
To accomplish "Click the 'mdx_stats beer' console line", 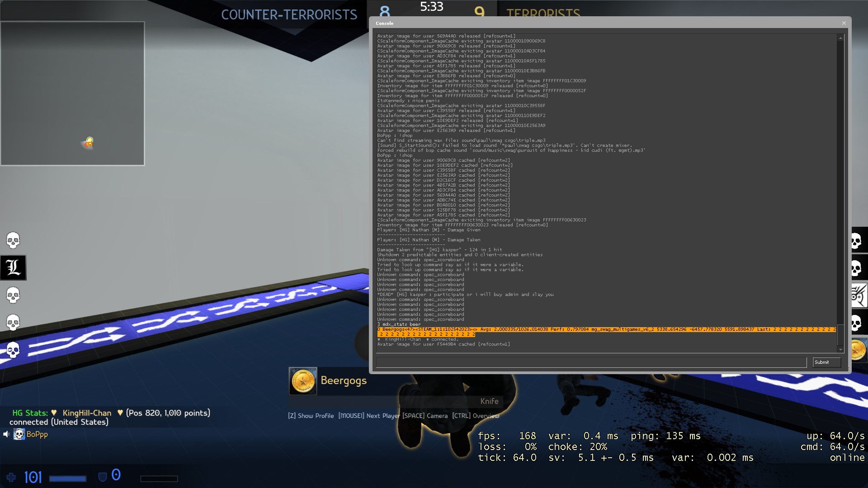I will tap(399, 324).
